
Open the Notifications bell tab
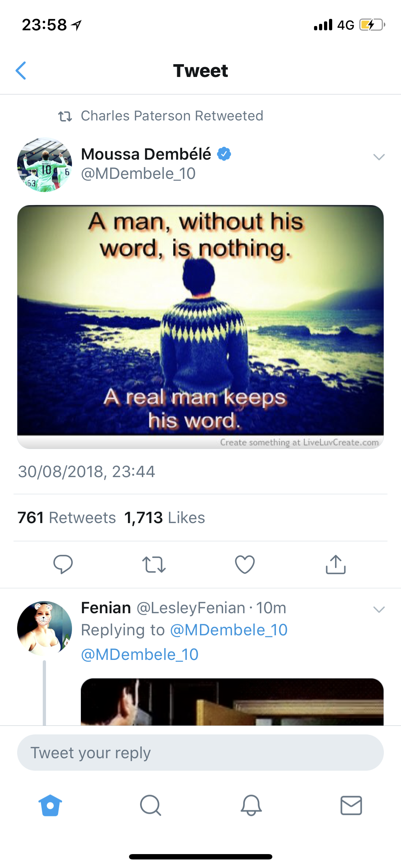click(251, 805)
